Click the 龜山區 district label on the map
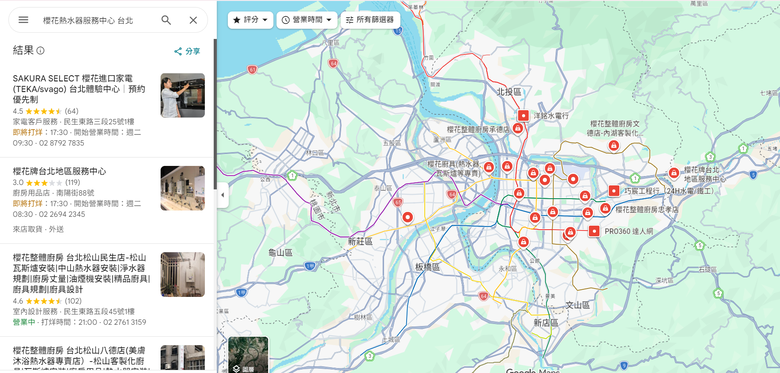The image size is (780, 373). (280, 253)
